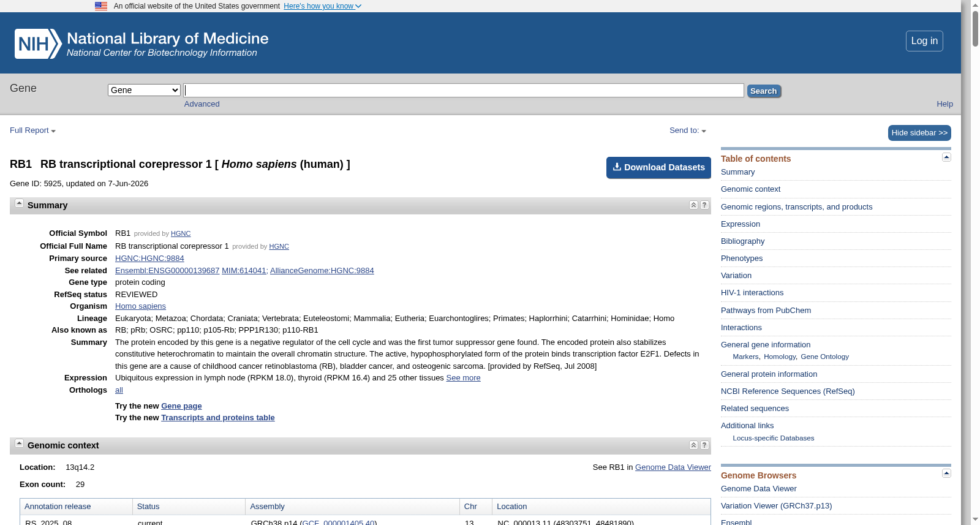The image size is (980, 525).
Task: Open Locus-specific Databases sub-link
Action: click(773, 438)
